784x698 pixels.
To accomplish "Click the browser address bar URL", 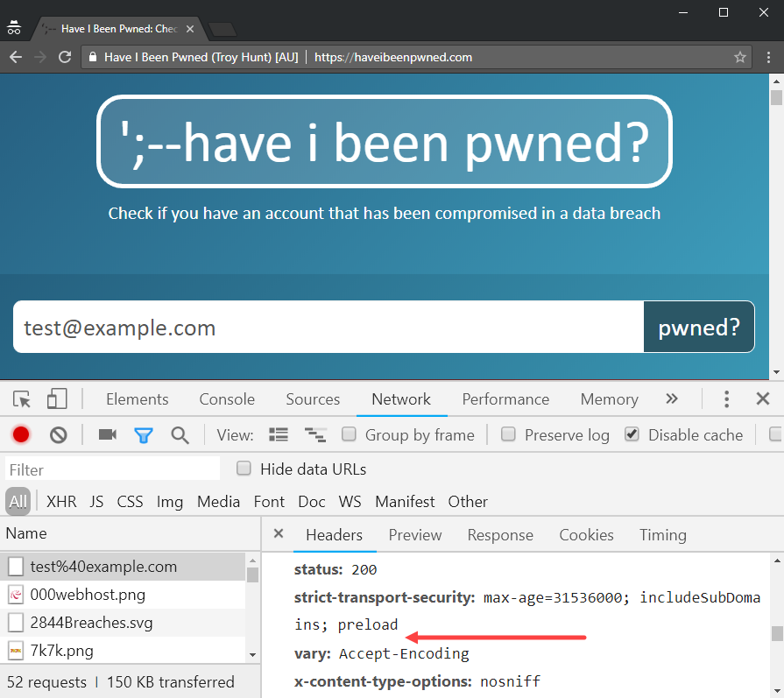I will point(393,58).
